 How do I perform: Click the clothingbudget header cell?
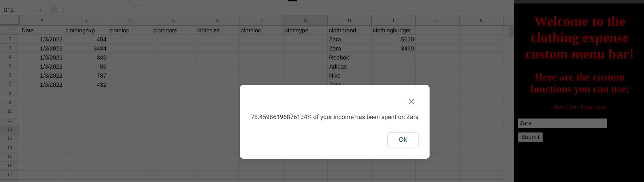[x=393, y=31]
